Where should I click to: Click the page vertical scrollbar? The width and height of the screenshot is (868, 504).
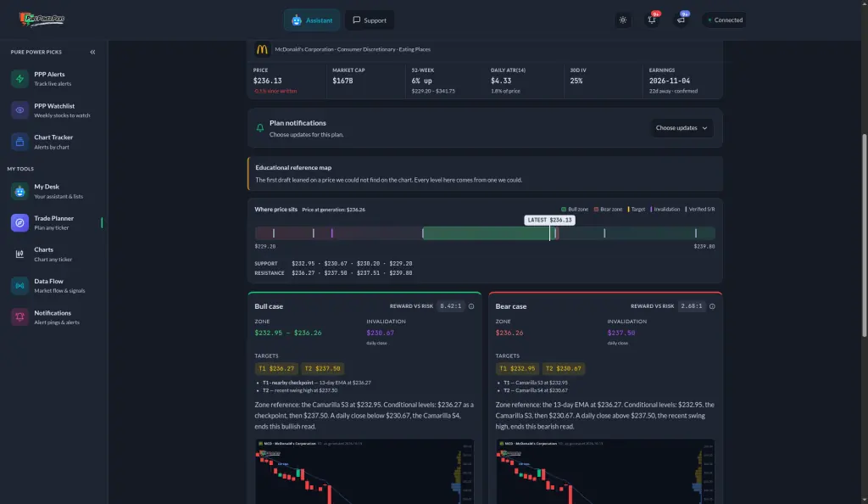(864, 235)
